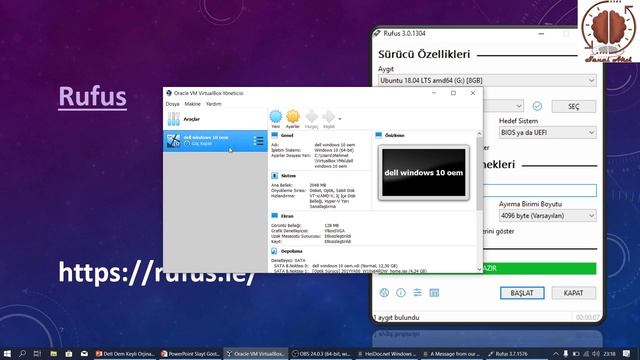This screenshot has height=360, width=640.
Task: Switch to Oracle VM VirtualBox taskbar item
Action: 256,354
